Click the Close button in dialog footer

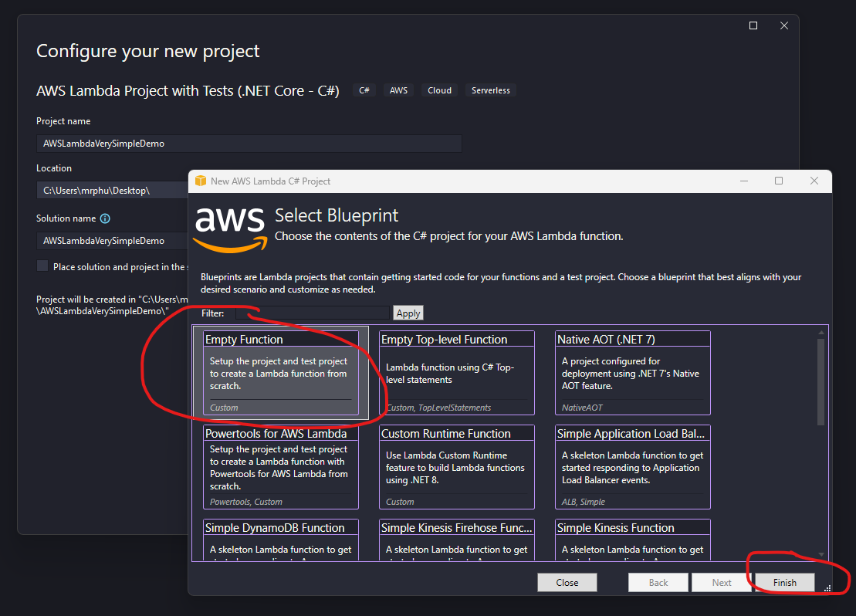coord(567,582)
